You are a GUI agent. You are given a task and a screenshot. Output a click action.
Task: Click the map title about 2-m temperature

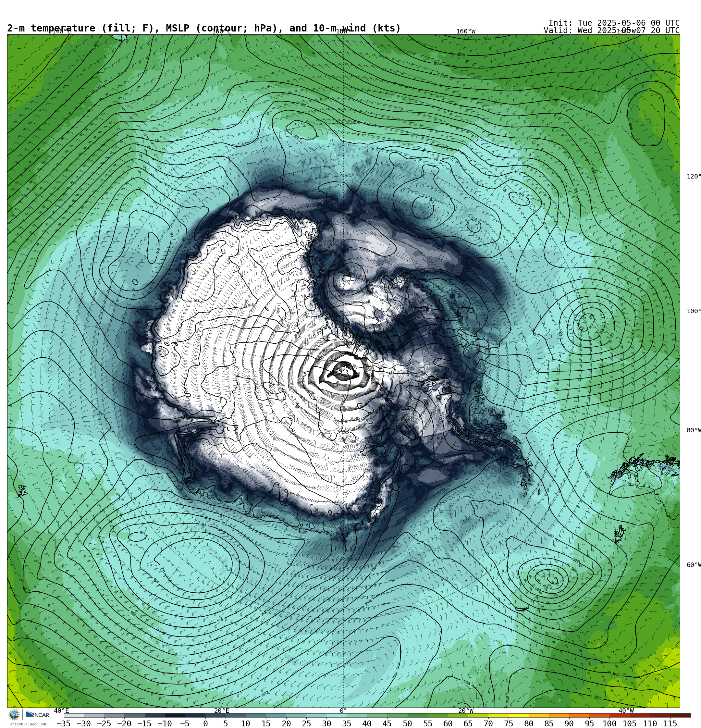tap(204, 28)
